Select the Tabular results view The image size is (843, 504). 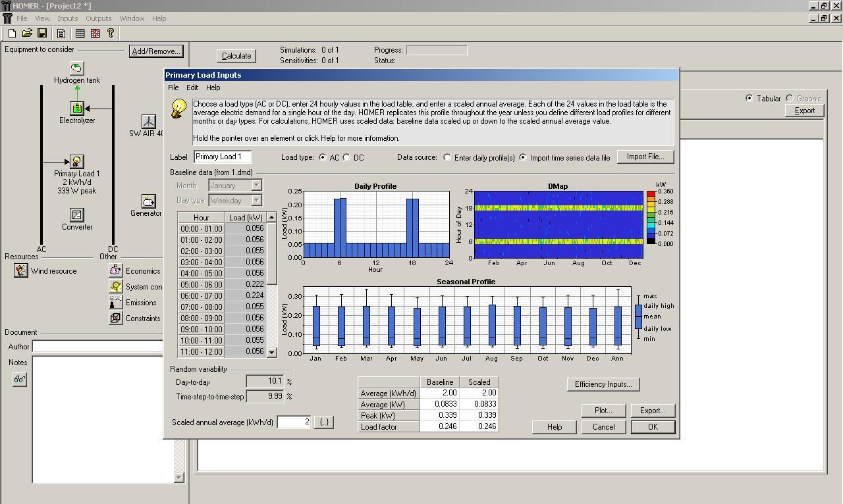(749, 98)
